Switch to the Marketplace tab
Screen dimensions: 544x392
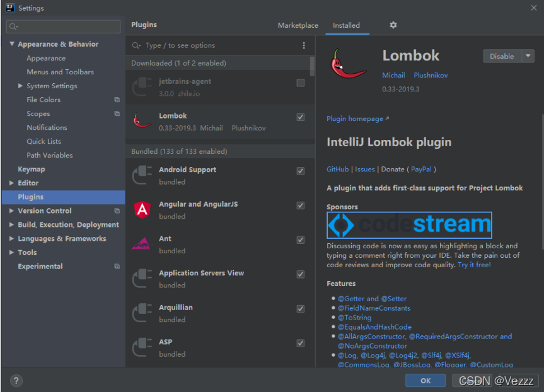click(x=298, y=25)
